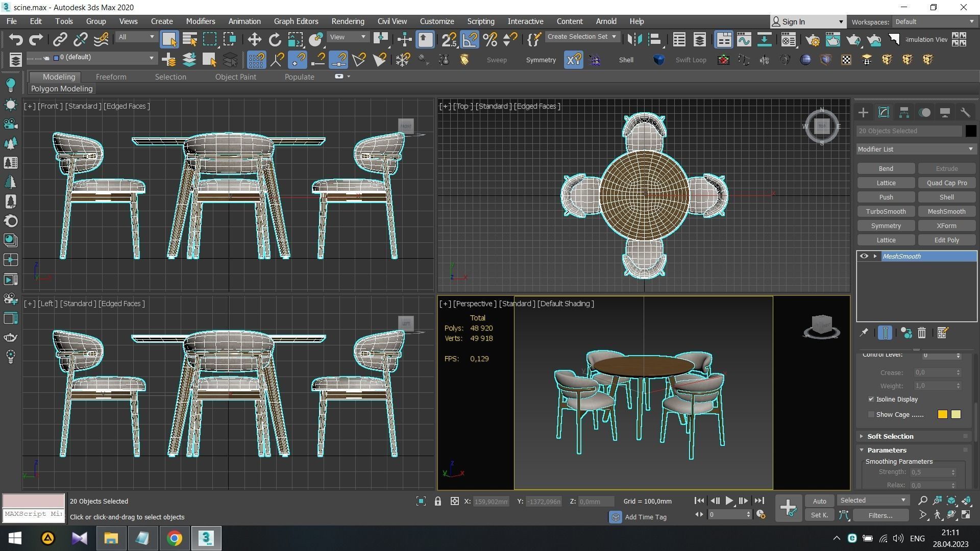
Task: Open the All selection filter dropdown
Action: [x=136, y=37]
